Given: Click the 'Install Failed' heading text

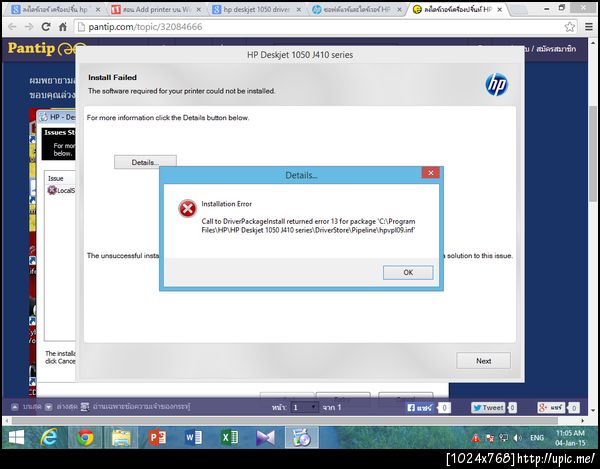Looking at the screenshot, I should tap(112, 77).
